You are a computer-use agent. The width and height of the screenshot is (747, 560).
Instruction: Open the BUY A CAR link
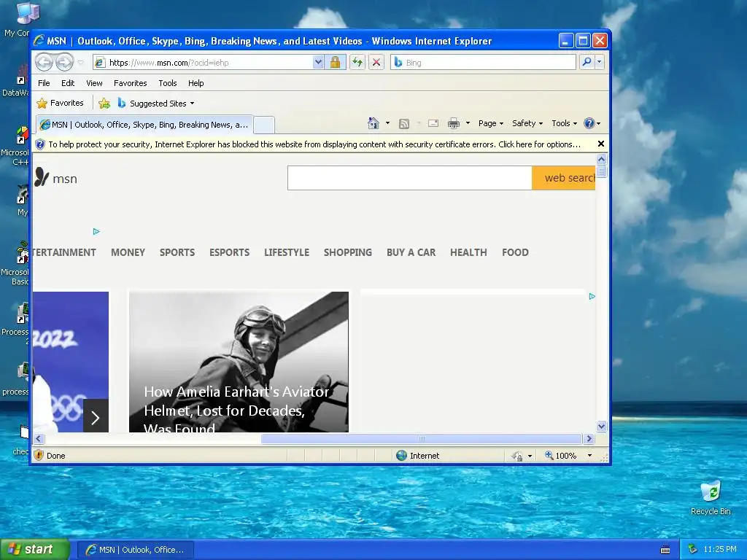[x=411, y=252]
